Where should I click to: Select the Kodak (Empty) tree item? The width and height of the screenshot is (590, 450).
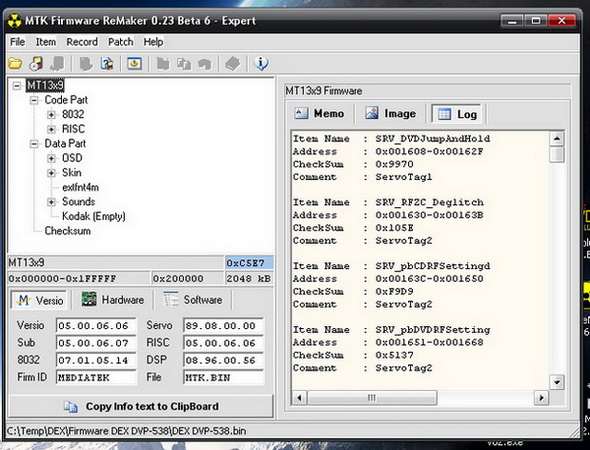94,216
